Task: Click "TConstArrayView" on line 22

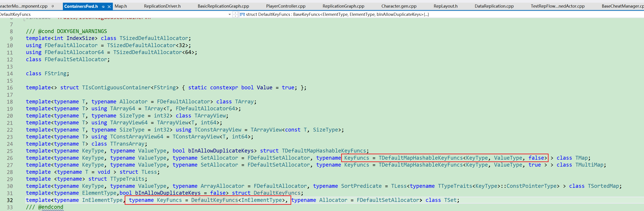Action: [218, 130]
